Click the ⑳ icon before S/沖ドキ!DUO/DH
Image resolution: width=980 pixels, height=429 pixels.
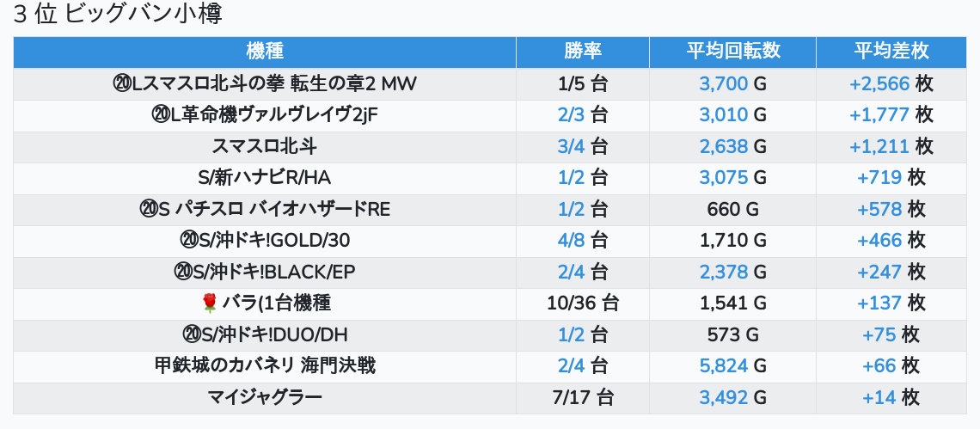[191, 334]
